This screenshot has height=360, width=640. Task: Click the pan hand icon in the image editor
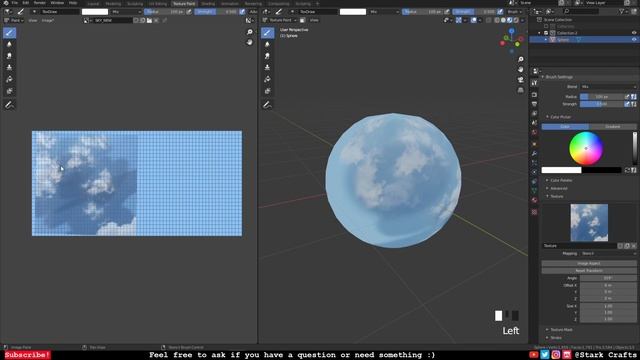click(249, 42)
